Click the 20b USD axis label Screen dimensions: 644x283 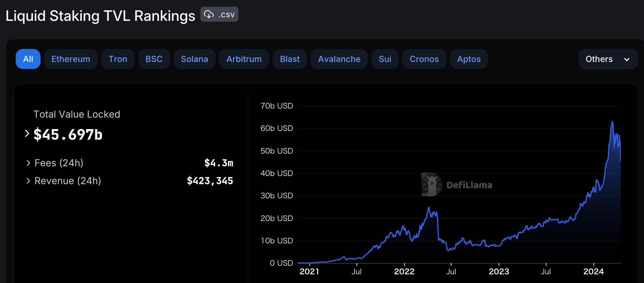coord(277,218)
